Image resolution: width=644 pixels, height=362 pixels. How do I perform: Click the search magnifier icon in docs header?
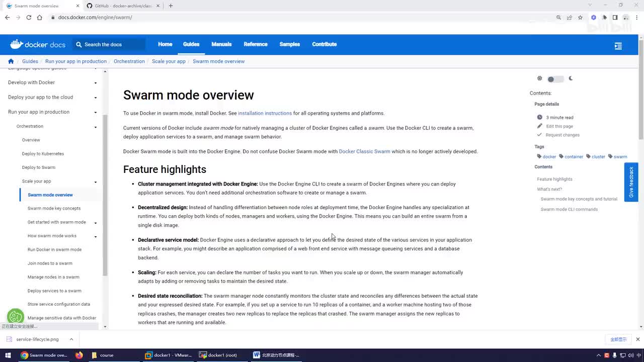coord(78,45)
